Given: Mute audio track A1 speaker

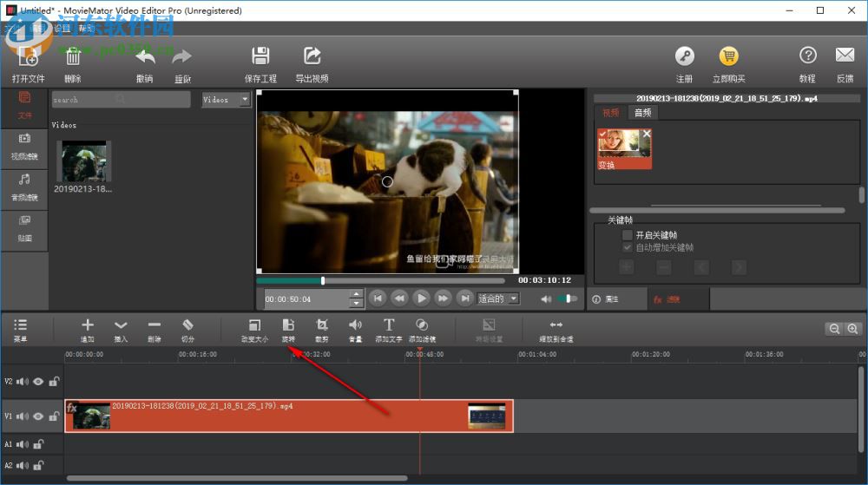Looking at the screenshot, I should (x=23, y=444).
